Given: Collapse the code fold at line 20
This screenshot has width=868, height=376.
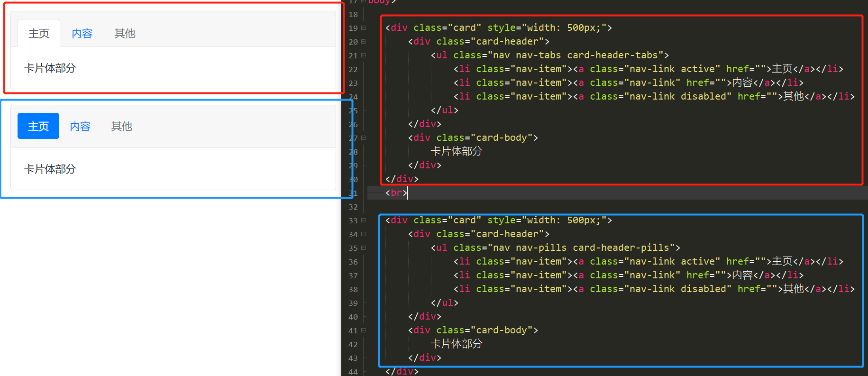Looking at the screenshot, I should (x=364, y=42).
